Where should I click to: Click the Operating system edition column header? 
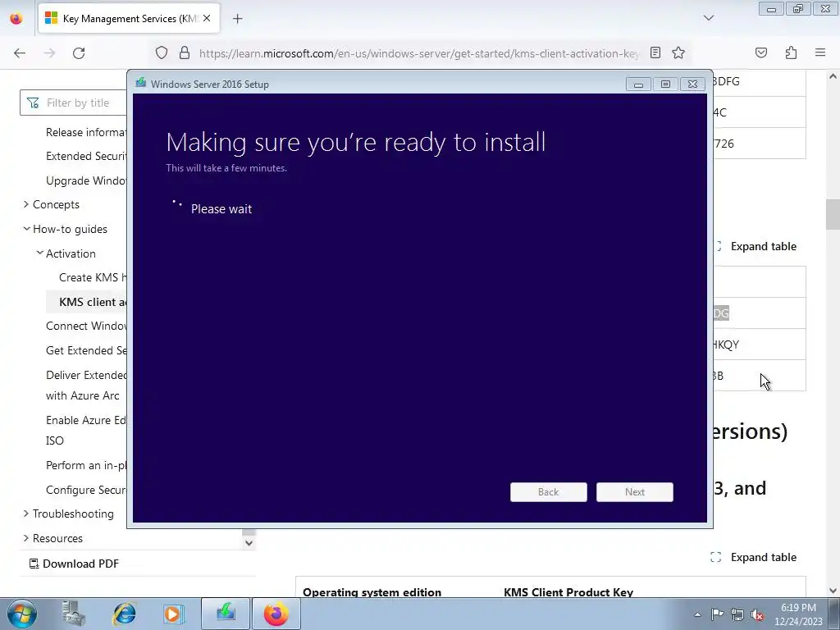pos(372,592)
